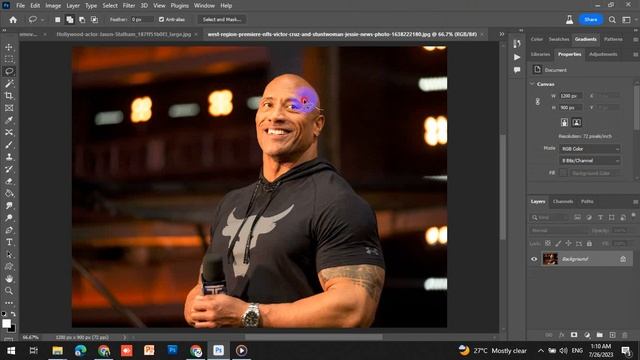
Task: Select the Smudge tool
Action: (9, 205)
